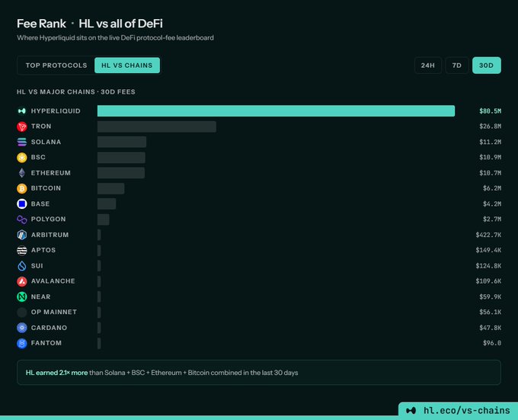Viewport: 518px width, 420px height.
Task: Click the OP MAINNET label
Action: [x=54, y=312]
